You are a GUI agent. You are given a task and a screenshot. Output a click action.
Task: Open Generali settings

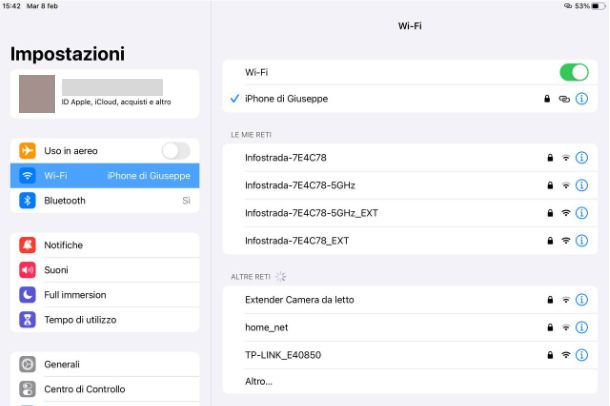(x=105, y=364)
